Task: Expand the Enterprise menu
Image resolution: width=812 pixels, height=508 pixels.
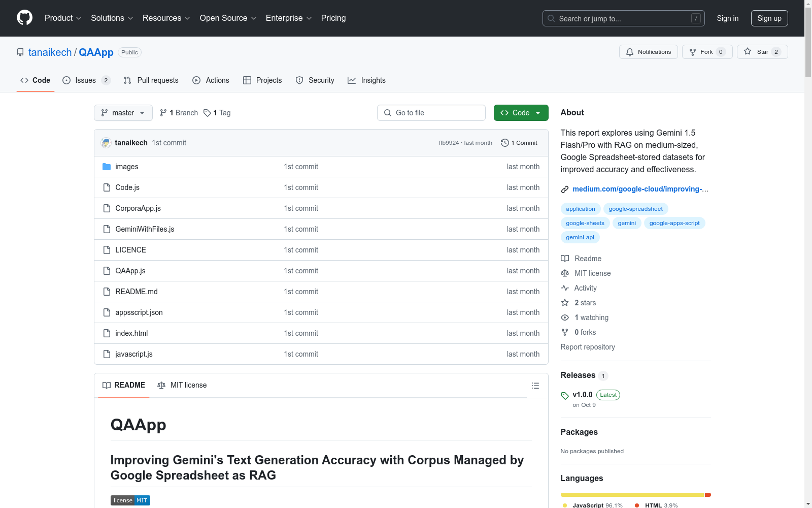Action: pos(289,18)
